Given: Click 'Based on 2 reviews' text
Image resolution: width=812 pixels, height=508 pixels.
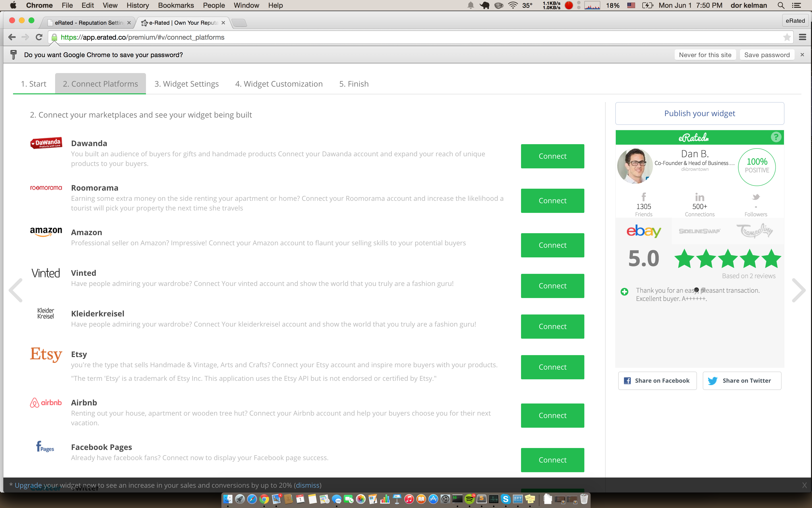Looking at the screenshot, I should [x=749, y=276].
